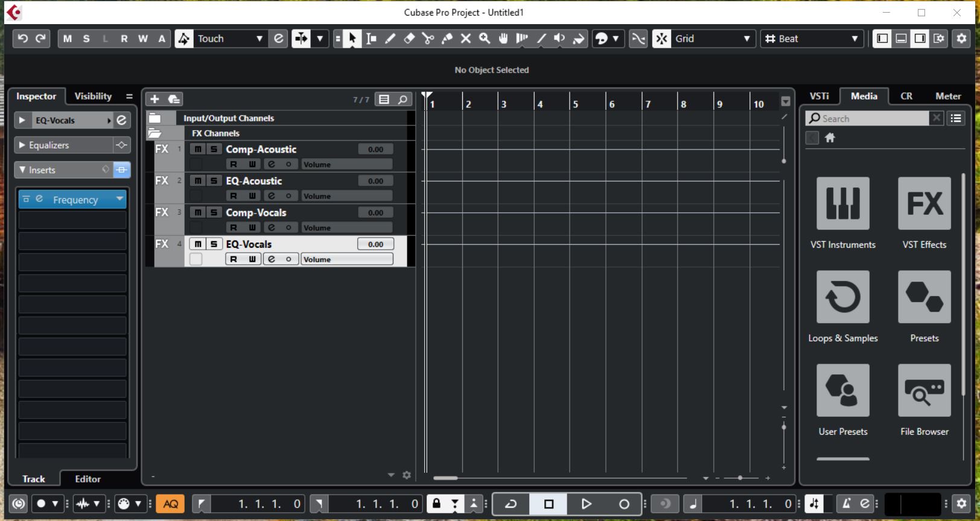
Task: Open VST Effects tile in Media
Action: pos(924,203)
